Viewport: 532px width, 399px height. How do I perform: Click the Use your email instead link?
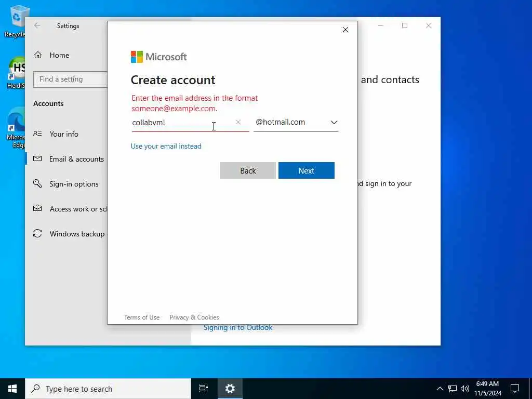(x=166, y=146)
